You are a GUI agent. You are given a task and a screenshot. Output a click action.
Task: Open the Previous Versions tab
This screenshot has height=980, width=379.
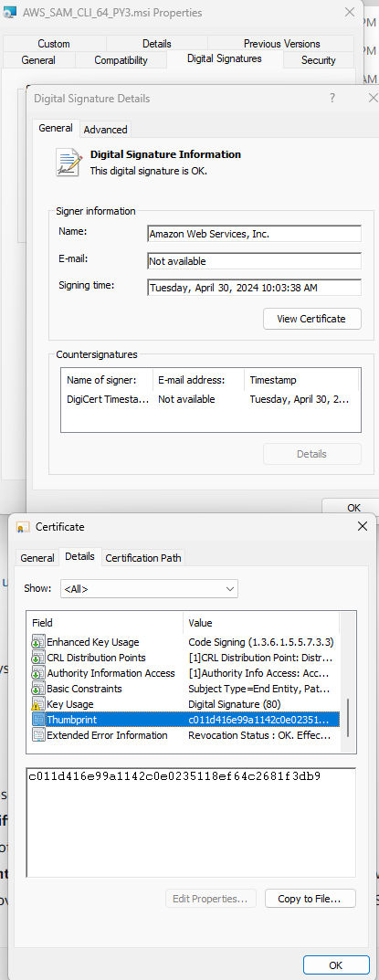281,44
